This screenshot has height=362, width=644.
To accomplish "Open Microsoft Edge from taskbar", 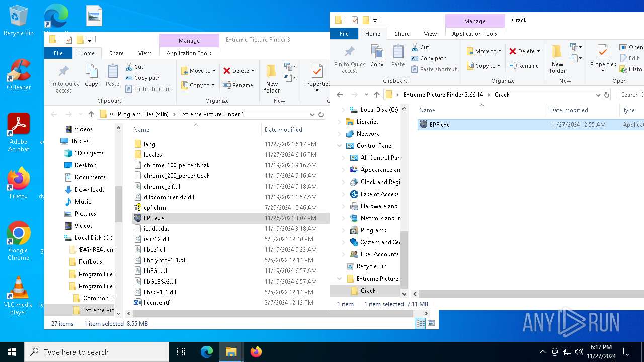I will coord(207,352).
